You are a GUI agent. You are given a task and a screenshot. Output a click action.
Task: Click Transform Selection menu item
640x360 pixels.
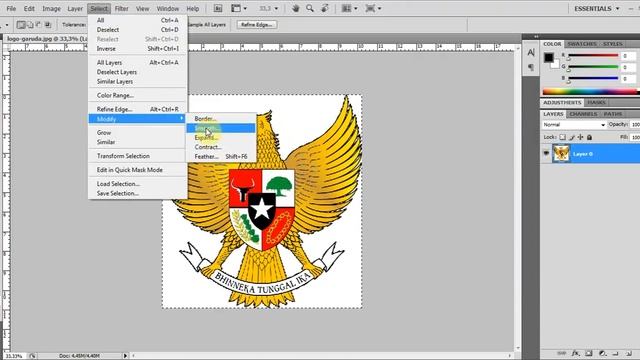point(138,156)
